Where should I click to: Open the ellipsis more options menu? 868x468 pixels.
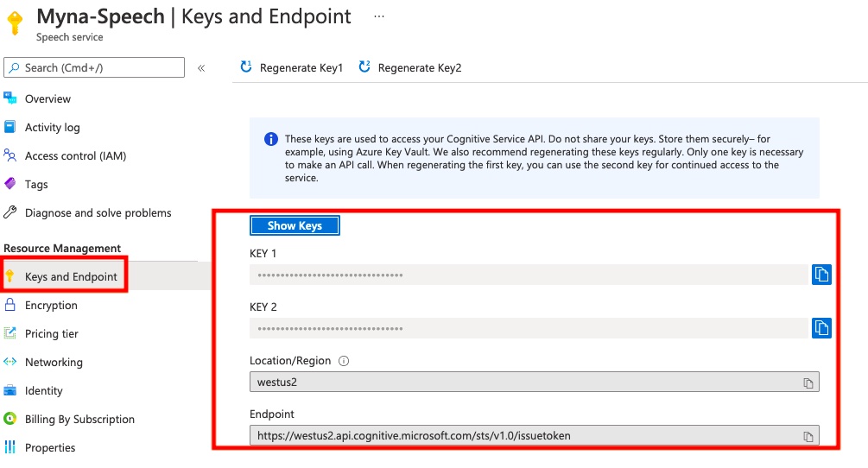[378, 16]
